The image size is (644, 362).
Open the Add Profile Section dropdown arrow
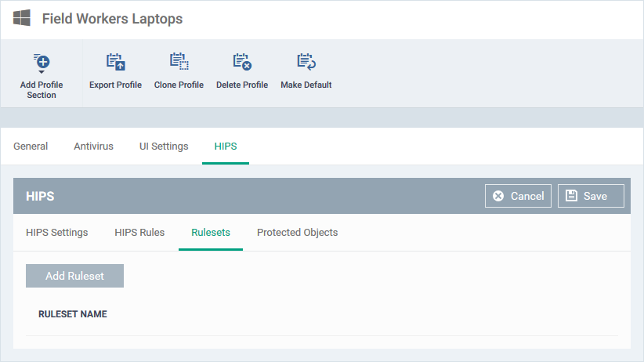click(42, 72)
